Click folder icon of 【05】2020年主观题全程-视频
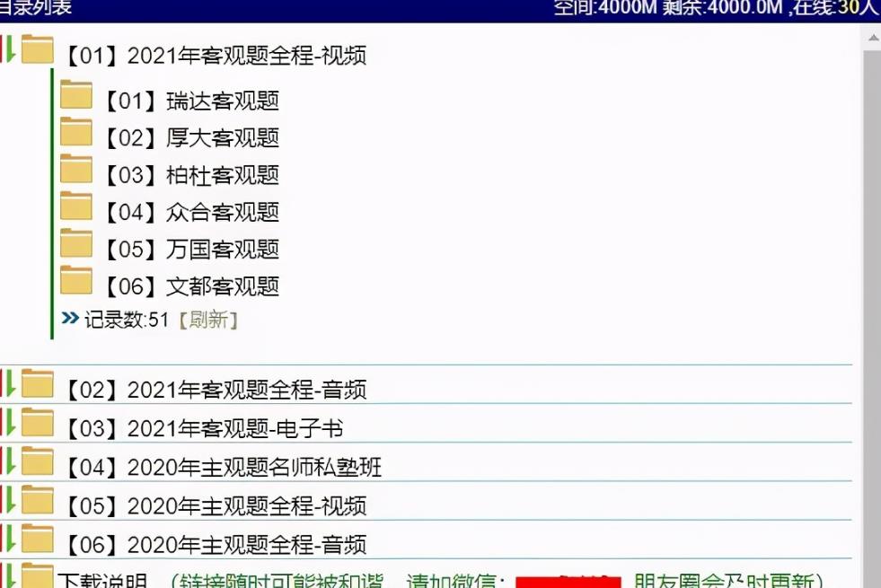This screenshot has height=588, width=881. (x=38, y=500)
